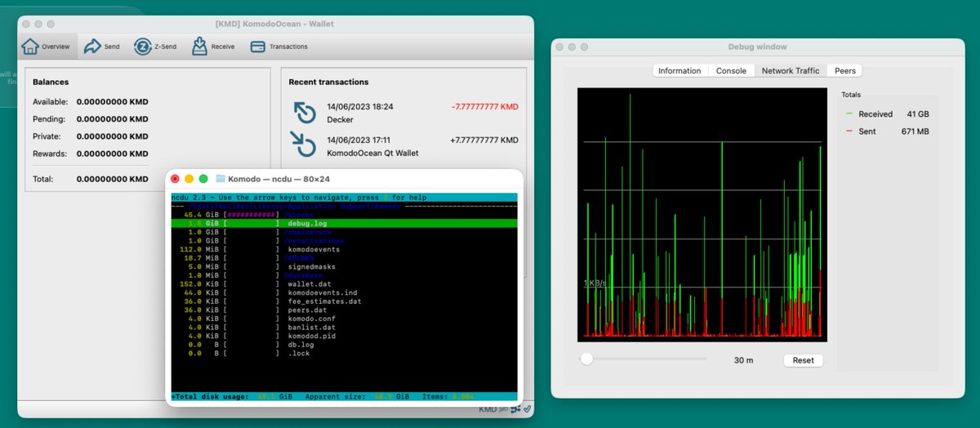Click the komodoevents row (112.0 MiB) in ncdu
Screen dimensions: 980x428
click(344, 249)
